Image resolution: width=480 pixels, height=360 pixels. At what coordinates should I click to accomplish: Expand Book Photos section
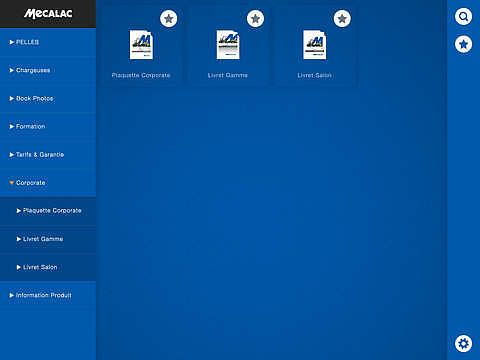tap(48, 98)
